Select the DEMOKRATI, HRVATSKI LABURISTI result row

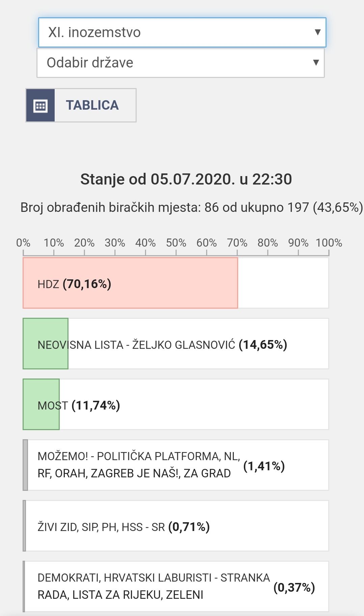[176, 587]
